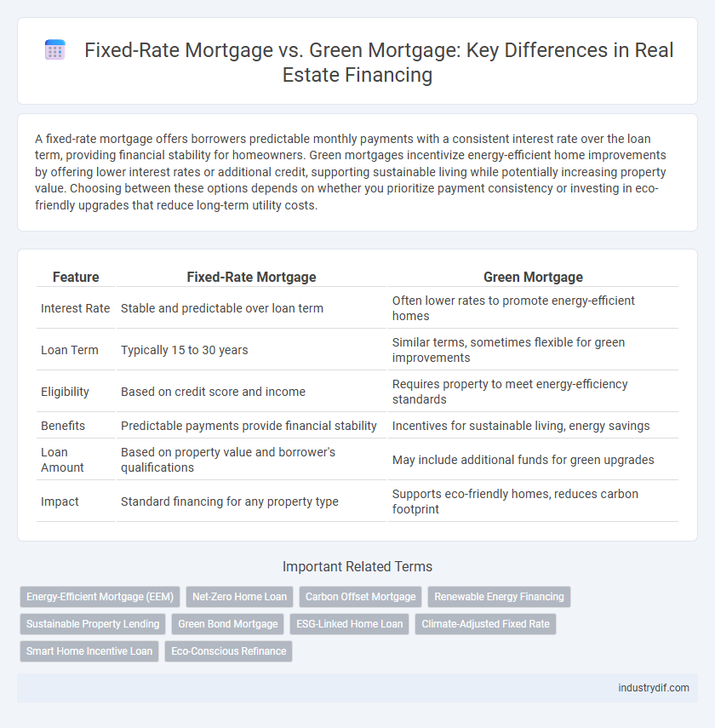Image resolution: width=715 pixels, height=728 pixels.
Task: Open the Energy-Efficient Mortgage (EEM) tag
Action: (100, 597)
